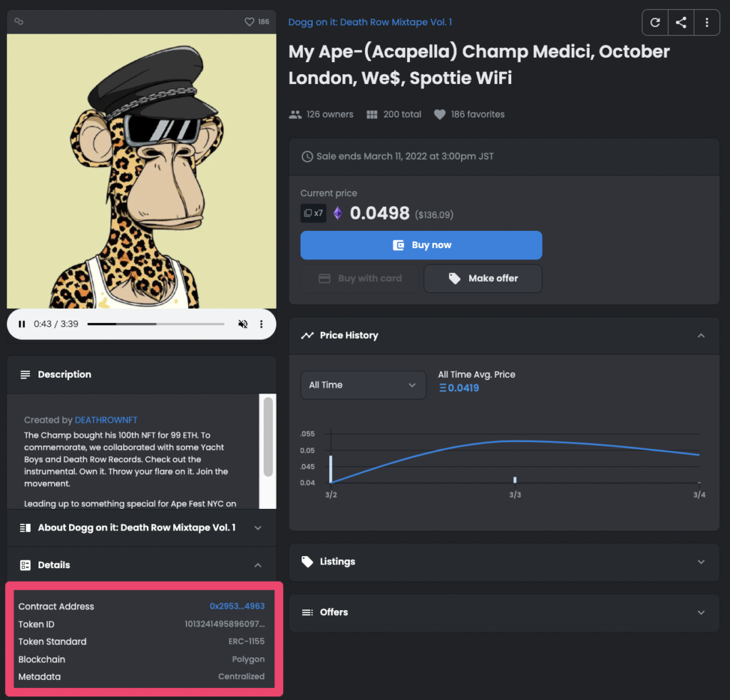
Task: Open audio player options menu
Action: pos(261,324)
